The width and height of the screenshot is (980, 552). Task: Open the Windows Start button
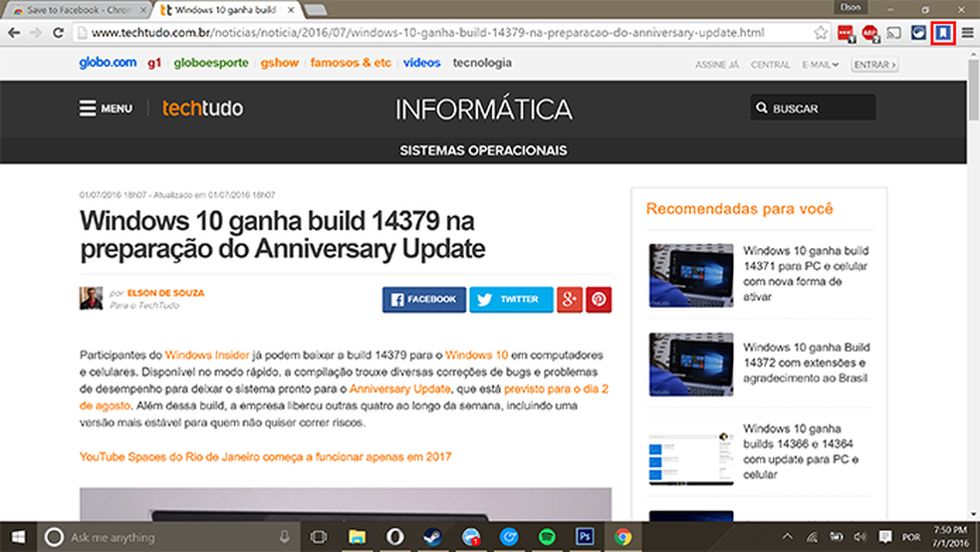(x=18, y=537)
